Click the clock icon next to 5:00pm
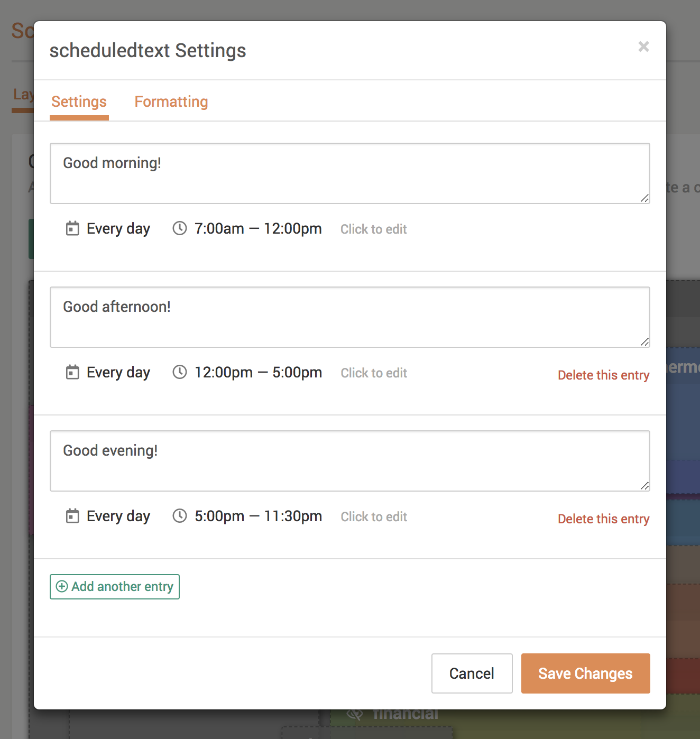Screen dimensions: 700x739 pos(179,516)
